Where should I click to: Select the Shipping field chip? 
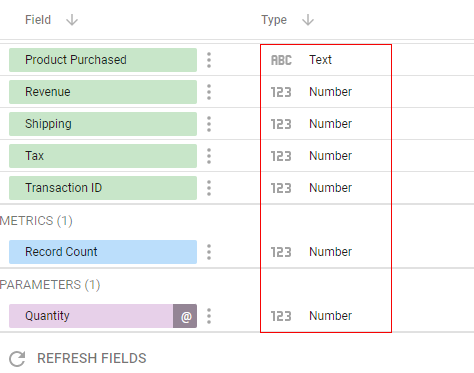[x=103, y=124]
